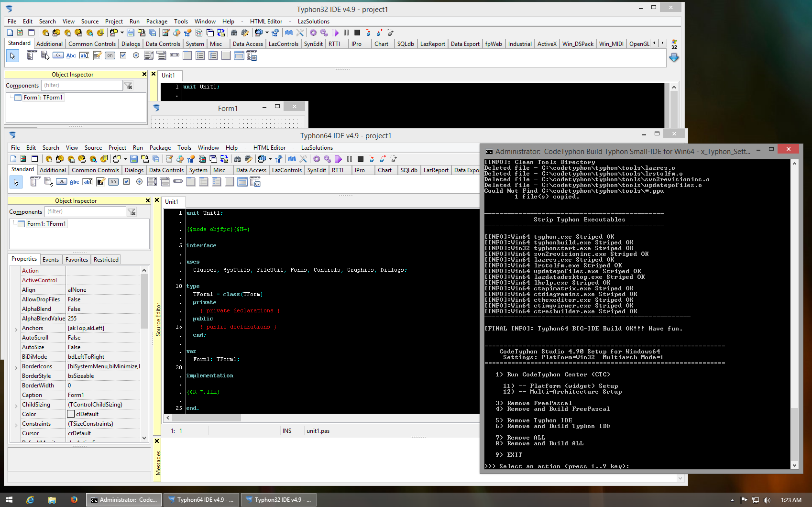Click tools wrench icon in Typhon64 toolbar

pyautogui.click(x=303, y=159)
